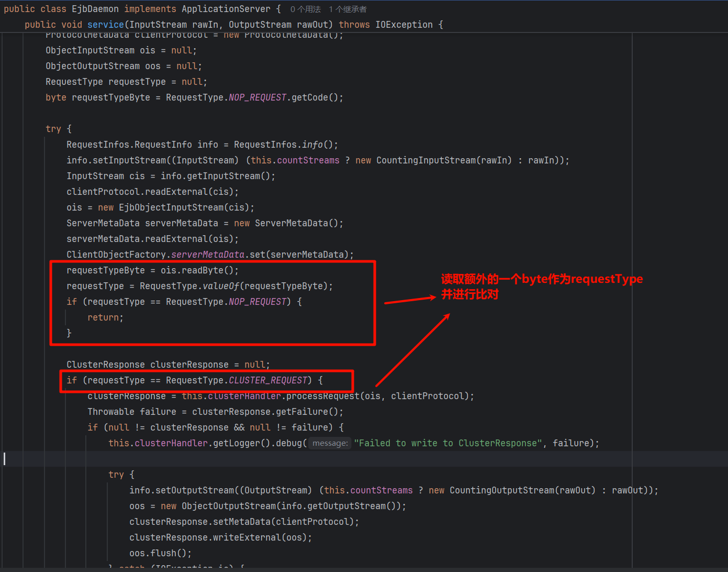Screen dimensions: 728x572
Task: Click the "message:" parameter hint label
Action: click(330, 443)
